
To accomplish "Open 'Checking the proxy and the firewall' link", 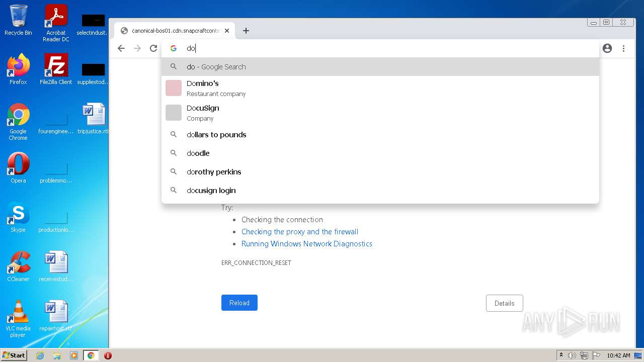I will pyautogui.click(x=300, y=232).
